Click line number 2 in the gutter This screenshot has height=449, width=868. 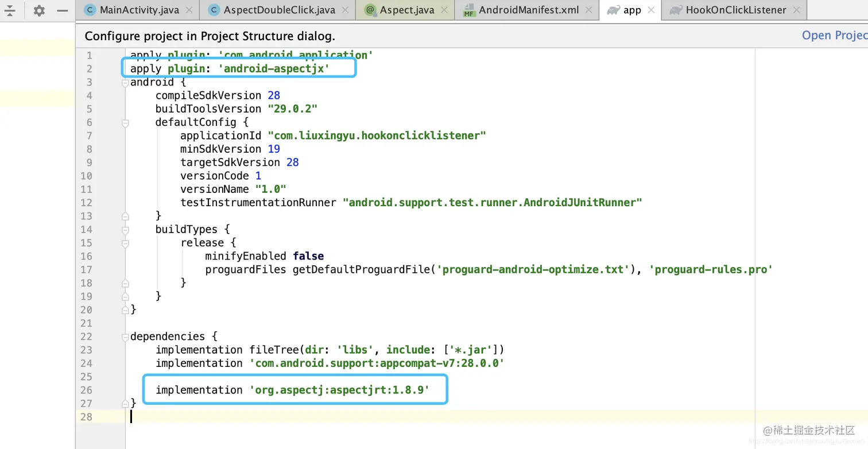(x=89, y=69)
